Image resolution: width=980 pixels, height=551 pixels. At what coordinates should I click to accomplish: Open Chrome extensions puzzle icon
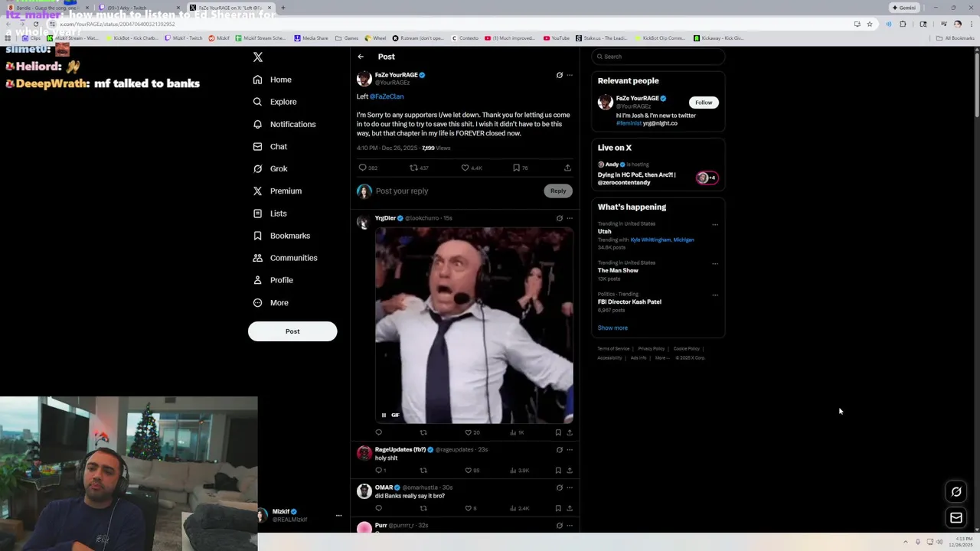903,24
